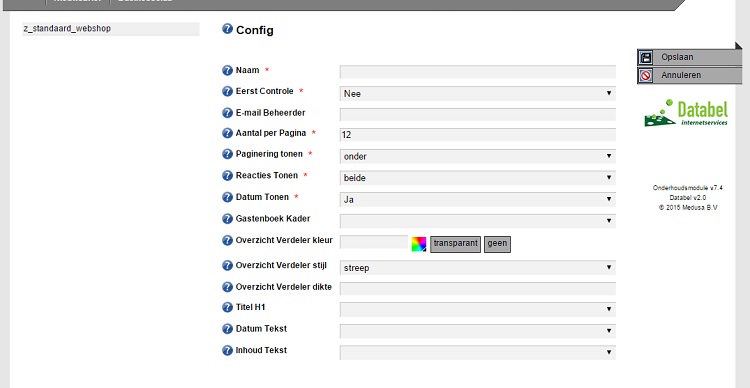750x388 pixels.
Task: Click the Databel internetservices logo
Action: 686,113
